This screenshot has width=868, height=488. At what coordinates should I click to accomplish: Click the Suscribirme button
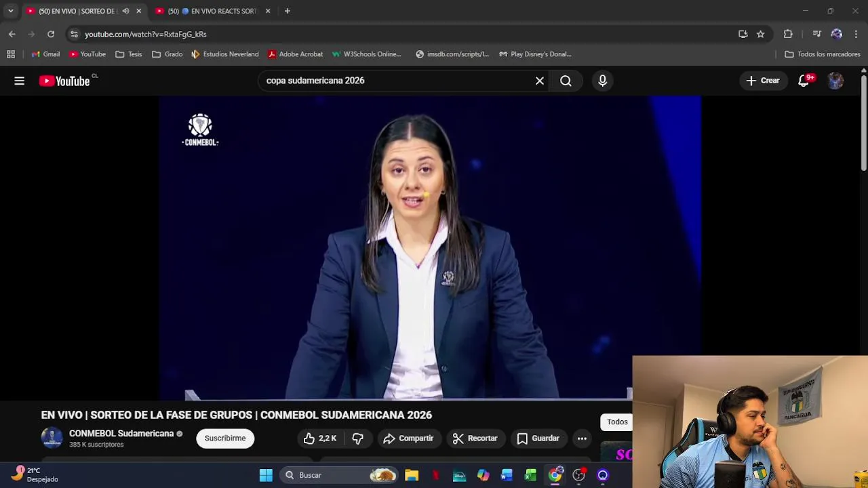pos(225,439)
